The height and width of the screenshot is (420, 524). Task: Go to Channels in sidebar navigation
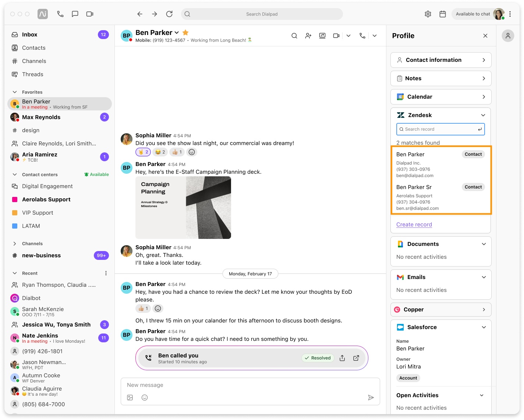pyautogui.click(x=59, y=61)
